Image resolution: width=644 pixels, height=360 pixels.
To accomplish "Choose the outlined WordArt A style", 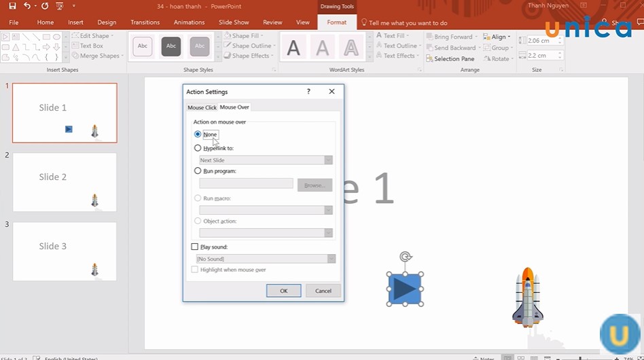I will tap(351, 48).
